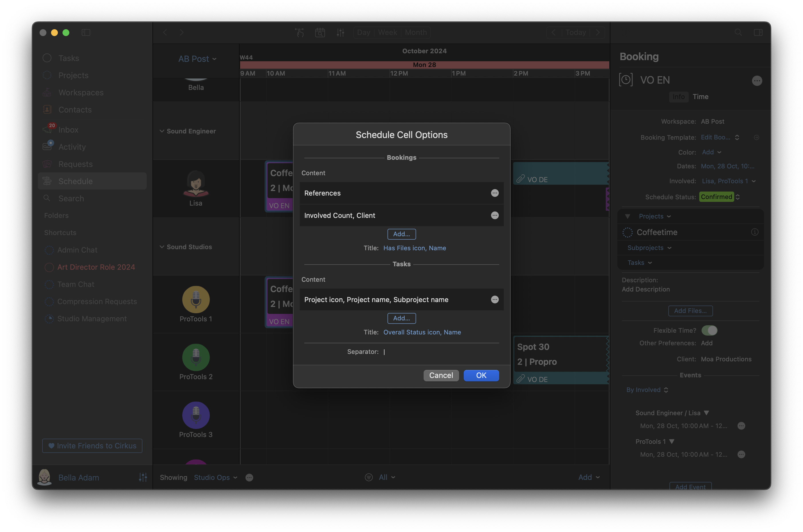Click the info icon next to Coffeetime
The height and width of the screenshot is (532, 803).
pyautogui.click(x=755, y=232)
